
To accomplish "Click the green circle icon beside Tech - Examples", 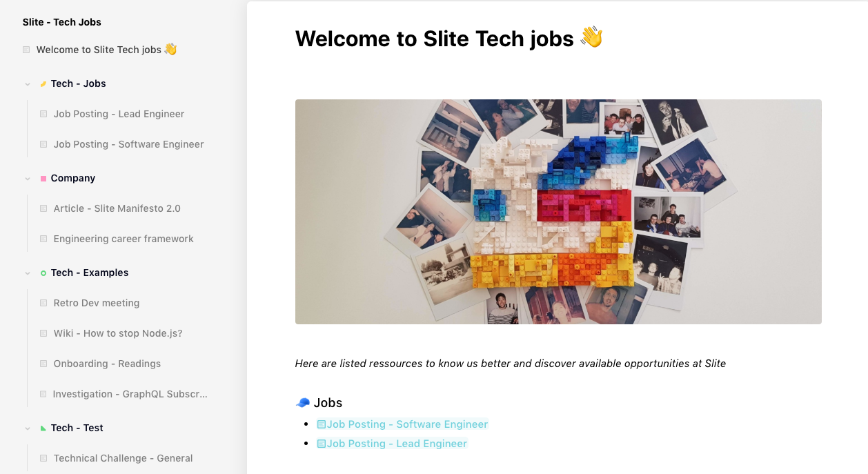I will click(x=43, y=273).
